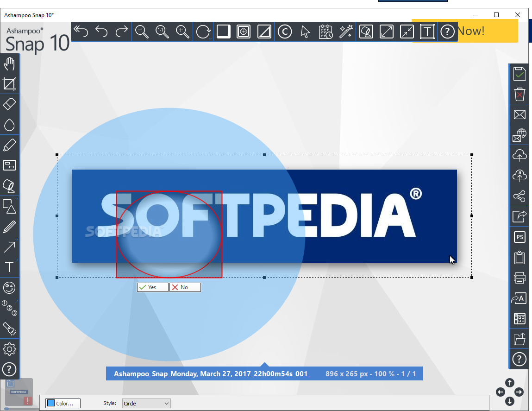Cancel the spotlight with No
This screenshot has height=411, width=532.
[x=185, y=287]
